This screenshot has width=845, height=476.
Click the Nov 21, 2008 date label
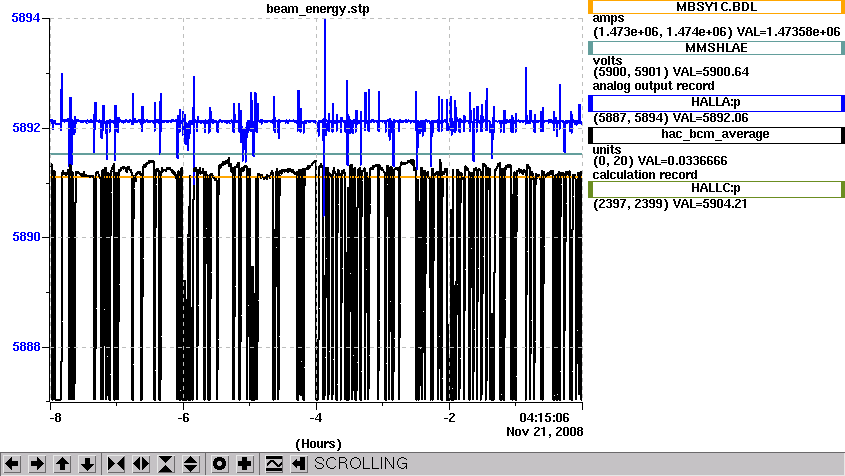point(544,432)
